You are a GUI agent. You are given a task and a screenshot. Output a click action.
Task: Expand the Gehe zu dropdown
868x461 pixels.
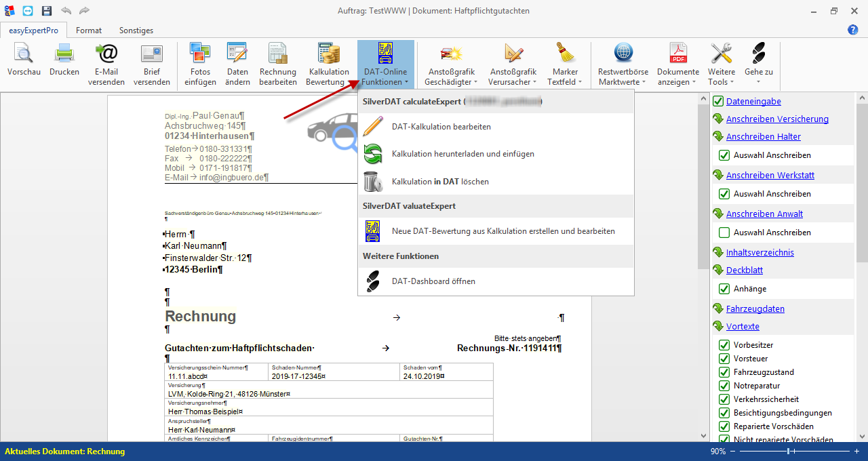tap(759, 64)
